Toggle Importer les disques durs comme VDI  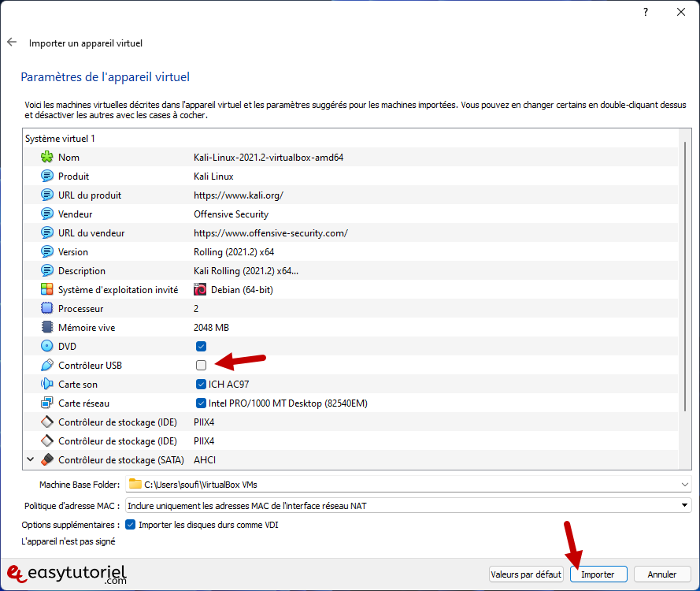click(x=130, y=525)
